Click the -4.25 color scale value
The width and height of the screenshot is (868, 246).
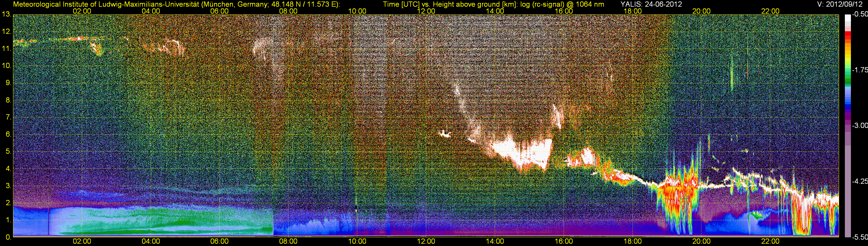[x=860, y=181]
